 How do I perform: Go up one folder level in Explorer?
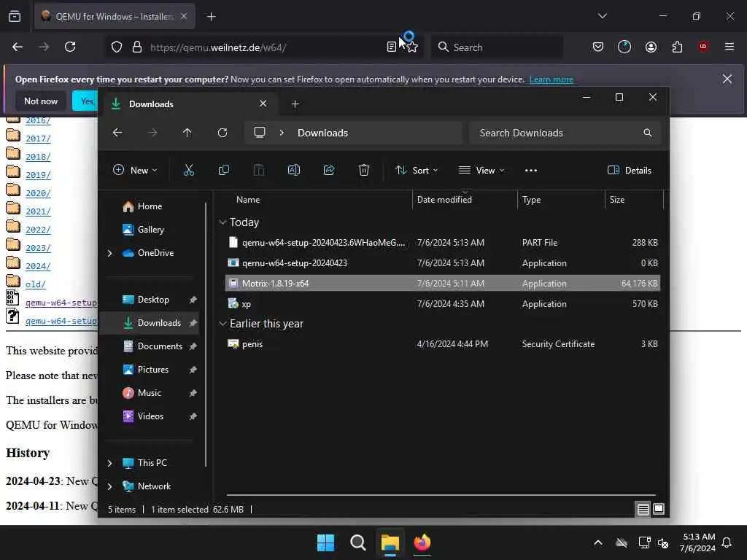tap(187, 133)
